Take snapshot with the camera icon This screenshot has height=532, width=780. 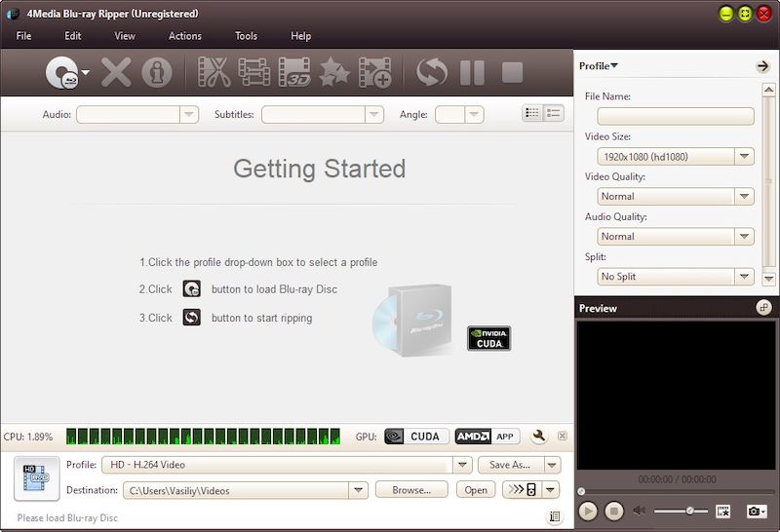click(753, 511)
